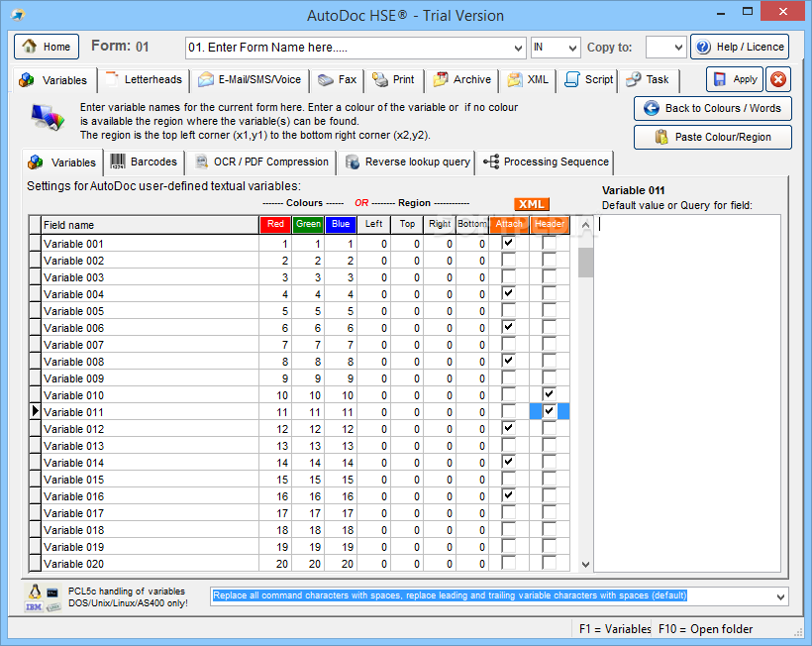Click the Field name column header
The image size is (812, 646).
tap(151, 225)
